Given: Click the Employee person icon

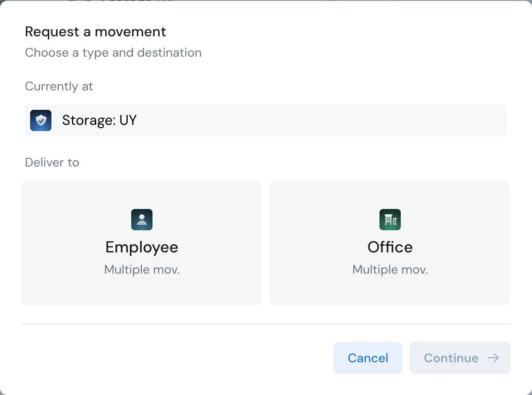Looking at the screenshot, I should coord(142,220).
